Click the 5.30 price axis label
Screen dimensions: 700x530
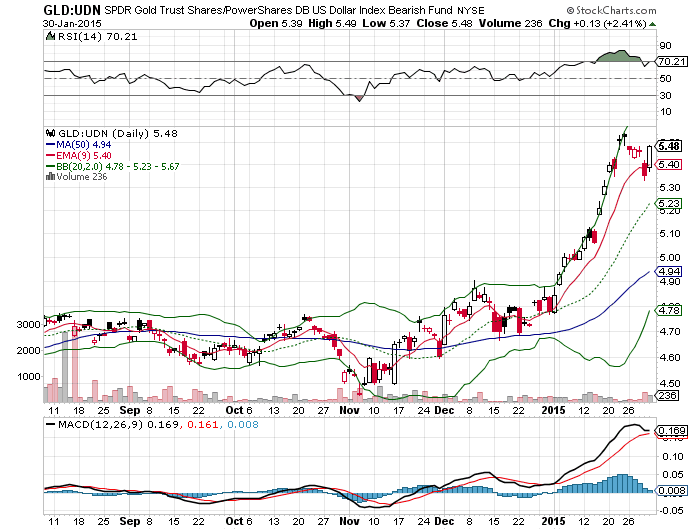click(670, 187)
